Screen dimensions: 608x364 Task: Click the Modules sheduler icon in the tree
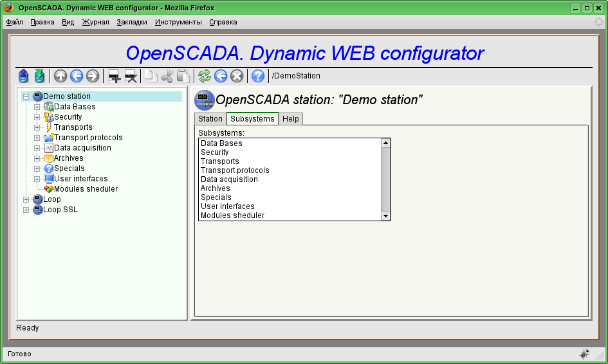pyautogui.click(x=48, y=189)
